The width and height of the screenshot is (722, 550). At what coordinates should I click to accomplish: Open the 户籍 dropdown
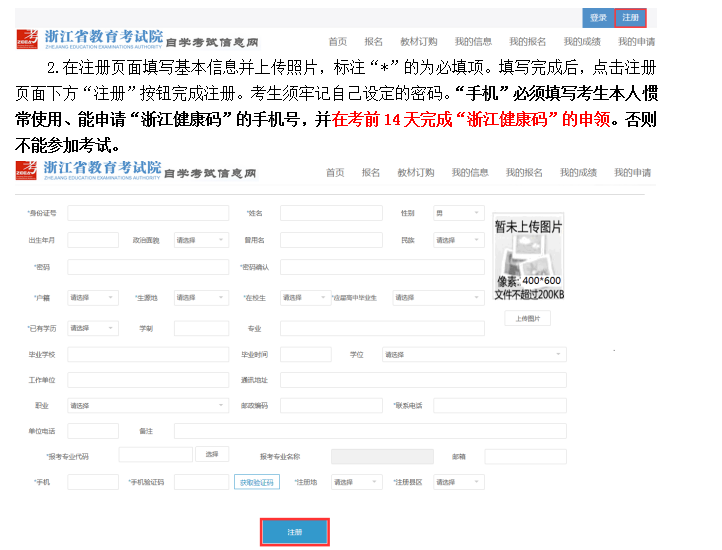(93, 298)
